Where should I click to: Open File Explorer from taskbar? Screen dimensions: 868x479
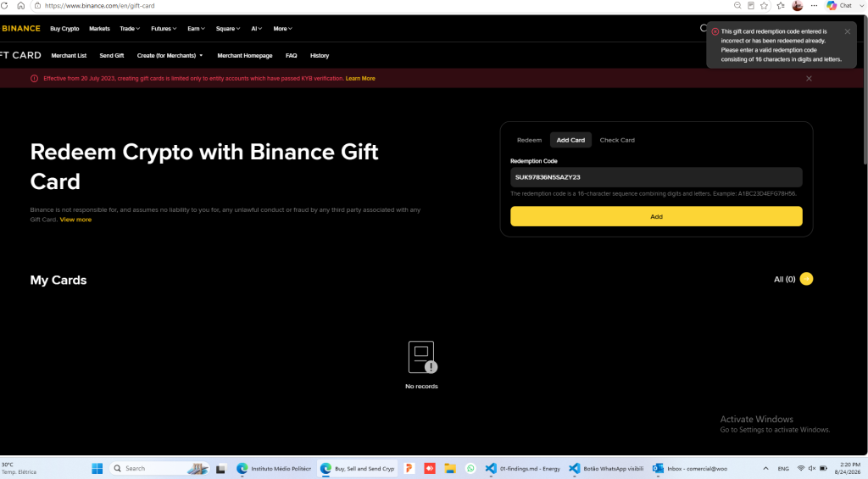pos(450,469)
